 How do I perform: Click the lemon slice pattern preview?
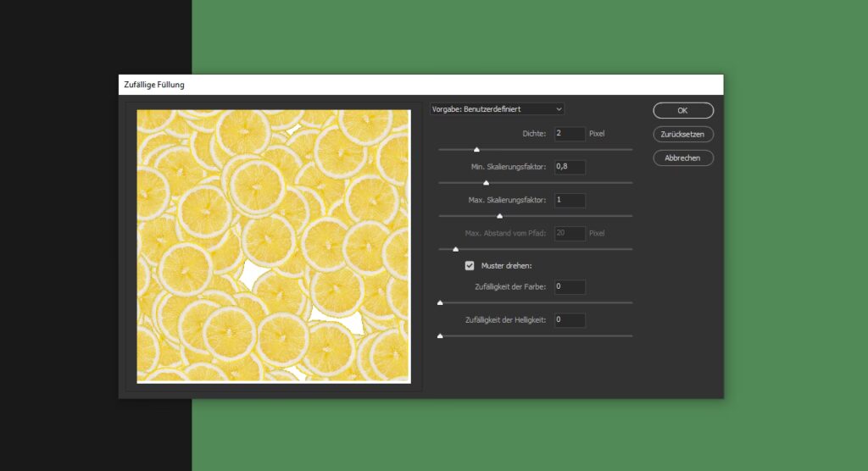(274, 246)
